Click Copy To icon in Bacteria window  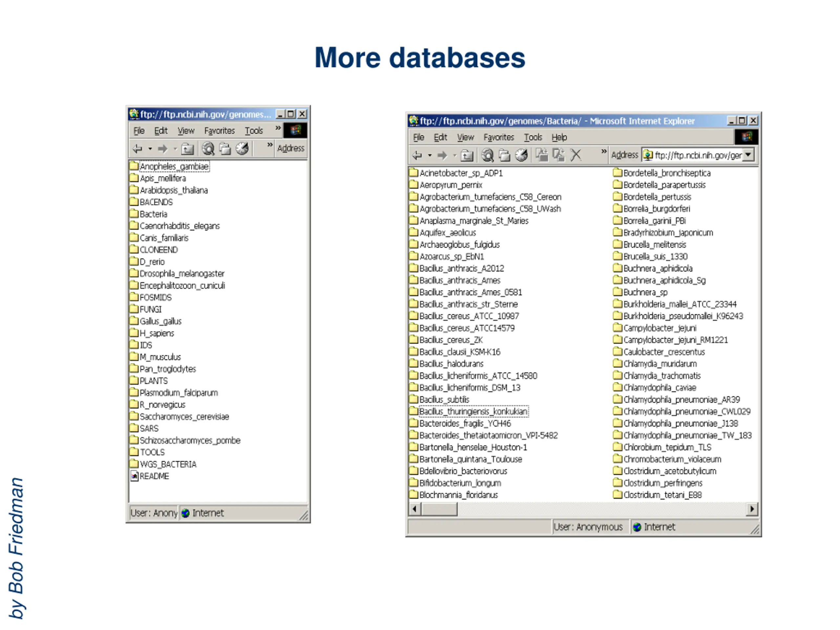[558, 155]
